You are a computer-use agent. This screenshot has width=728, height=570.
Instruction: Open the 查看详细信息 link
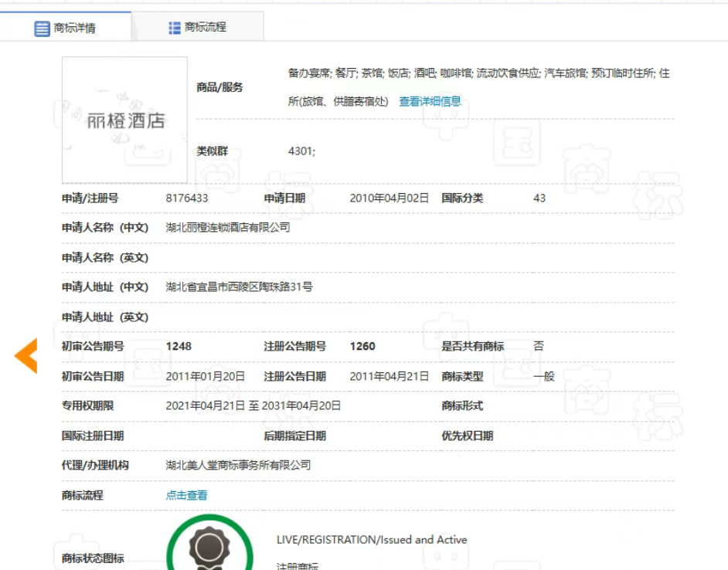coord(430,101)
